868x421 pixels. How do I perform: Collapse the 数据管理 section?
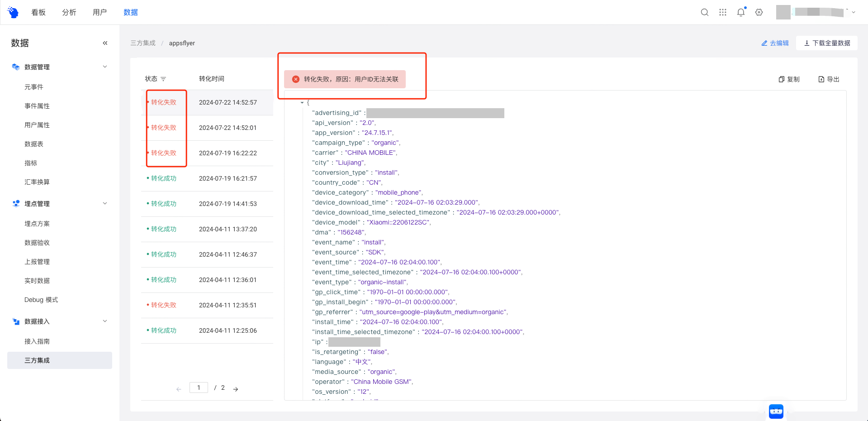(105, 67)
